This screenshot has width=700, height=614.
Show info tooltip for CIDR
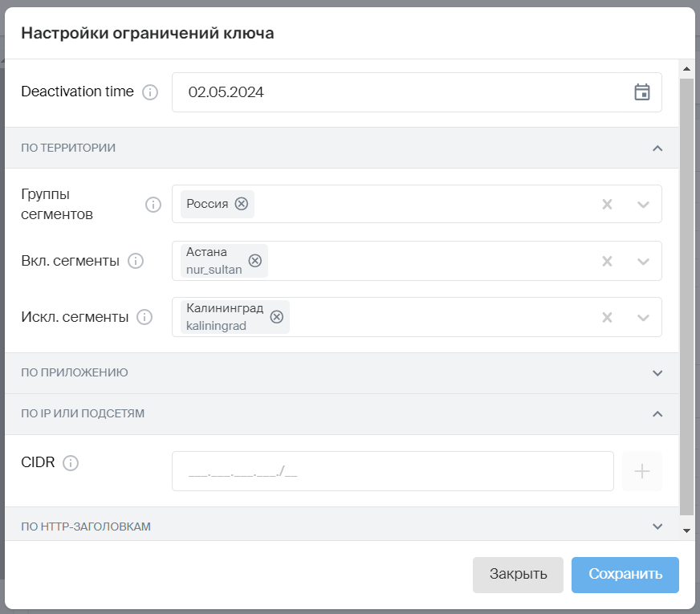click(71, 463)
